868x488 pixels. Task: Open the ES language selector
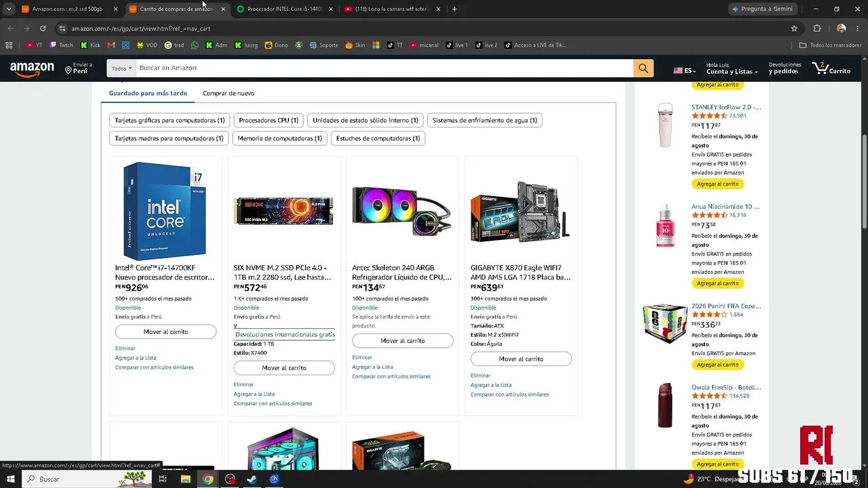(x=684, y=70)
